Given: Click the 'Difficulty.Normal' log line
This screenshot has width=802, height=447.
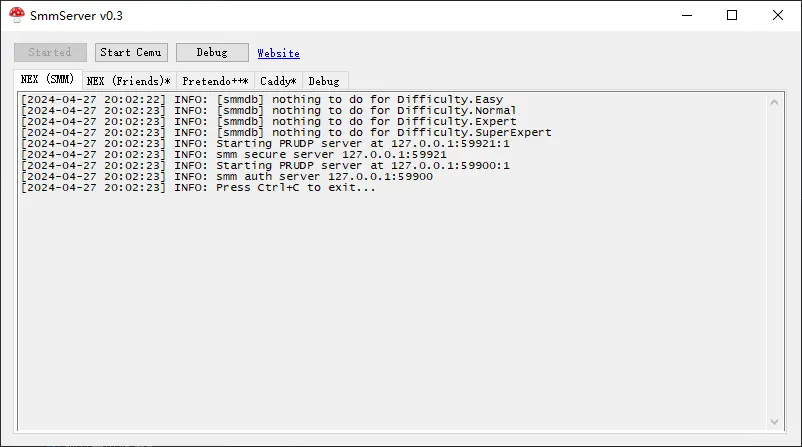Looking at the screenshot, I should click(269, 110).
